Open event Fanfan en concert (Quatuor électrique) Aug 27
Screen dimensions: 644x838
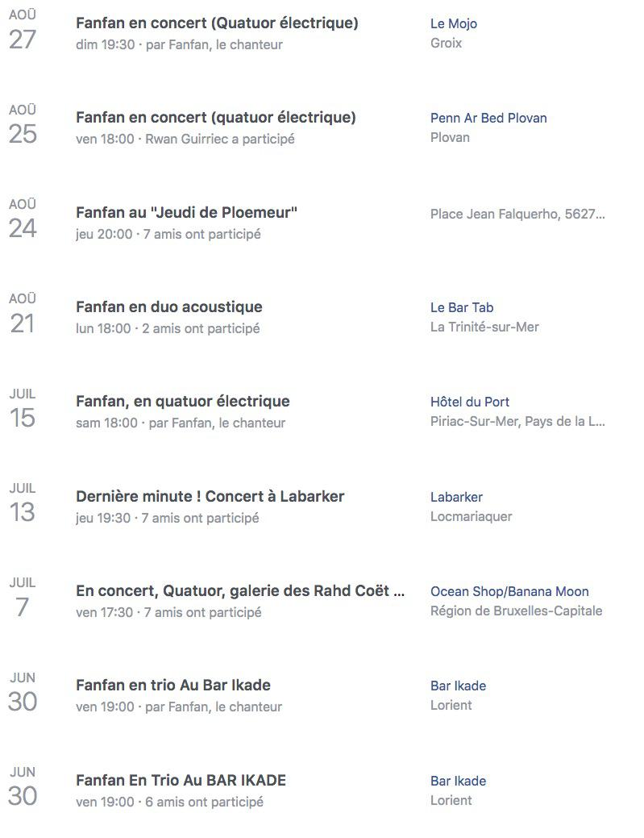[x=217, y=23]
